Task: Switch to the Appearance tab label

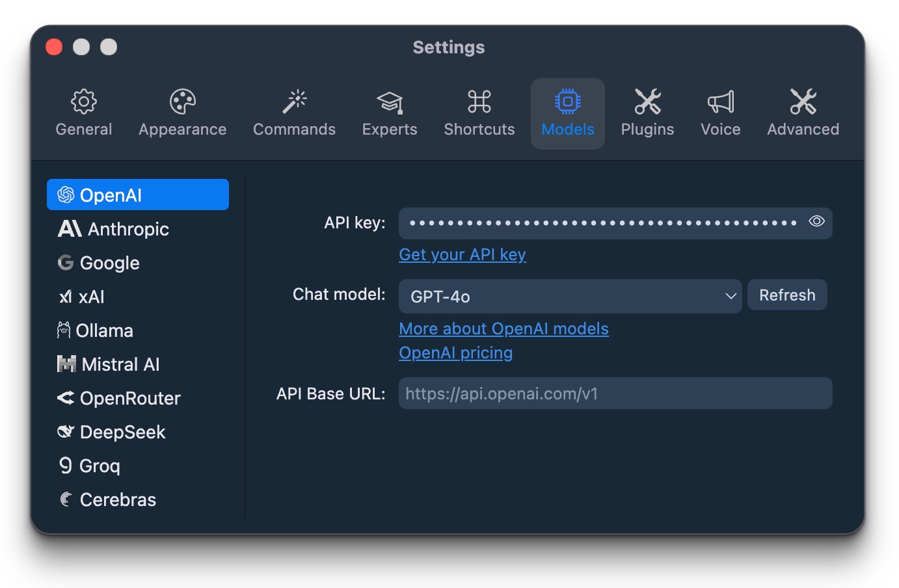Action: point(183,129)
